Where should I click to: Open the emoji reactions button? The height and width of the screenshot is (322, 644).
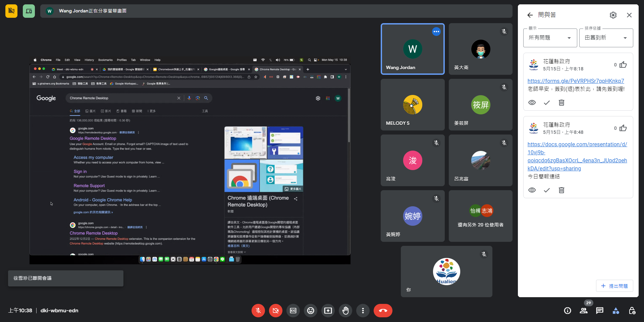pos(311,311)
